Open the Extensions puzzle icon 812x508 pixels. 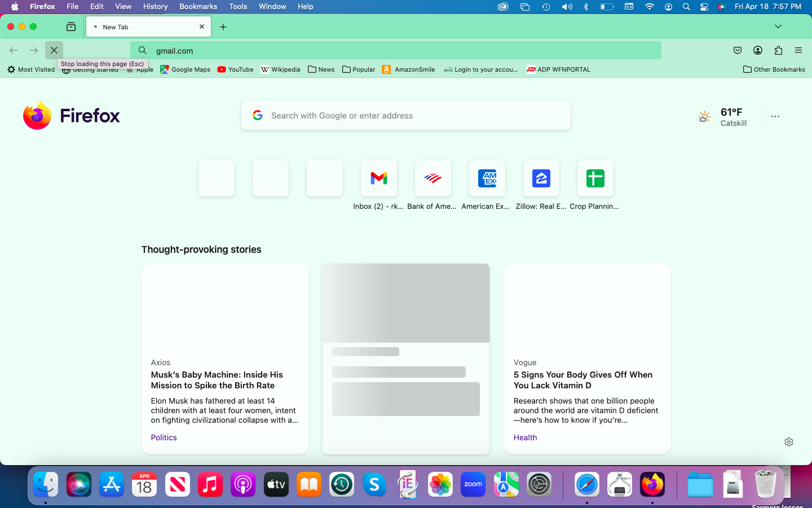point(778,50)
